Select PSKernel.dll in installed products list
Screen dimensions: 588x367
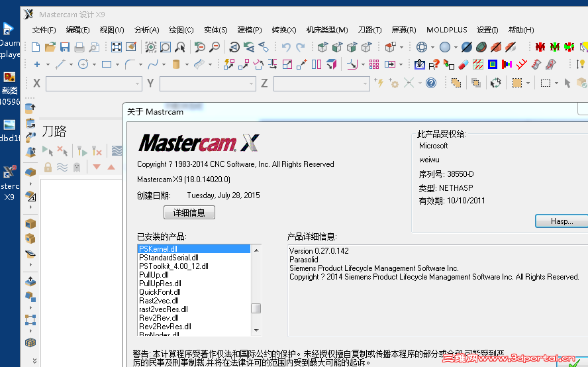193,249
